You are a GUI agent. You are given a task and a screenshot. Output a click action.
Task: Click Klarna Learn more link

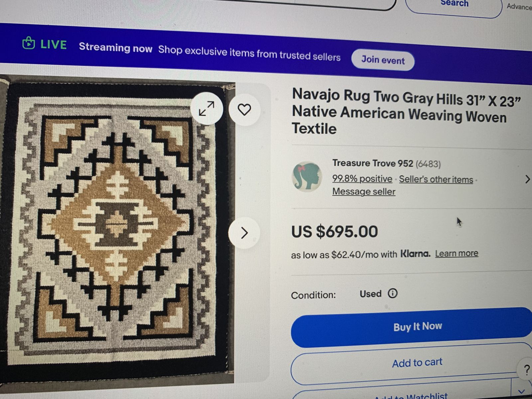click(x=457, y=253)
